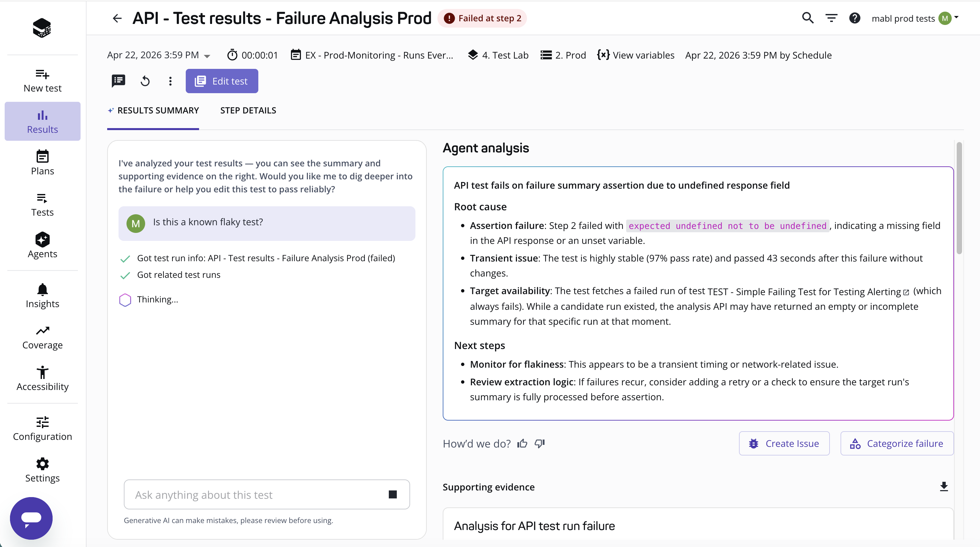Click the Create Issue button
980x547 pixels.
point(784,444)
